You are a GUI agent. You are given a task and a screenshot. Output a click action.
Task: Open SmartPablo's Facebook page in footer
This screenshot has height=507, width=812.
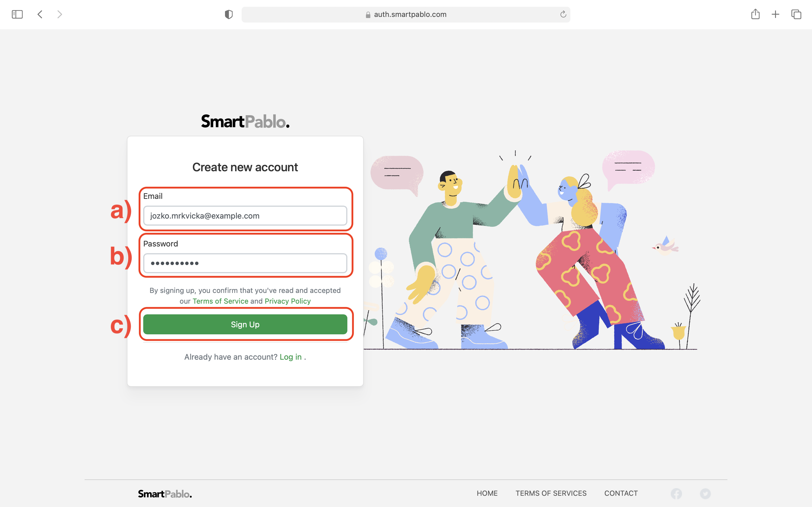click(x=676, y=493)
